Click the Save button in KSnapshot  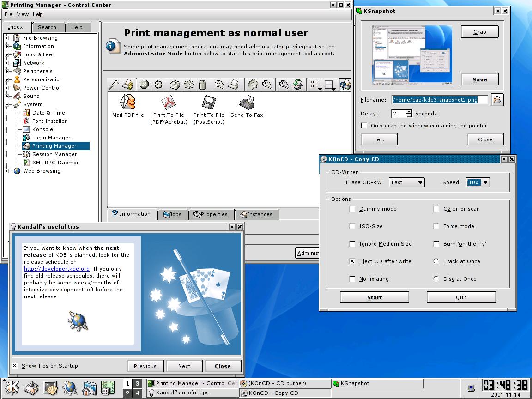pyautogui.click(x=479, y=79)
